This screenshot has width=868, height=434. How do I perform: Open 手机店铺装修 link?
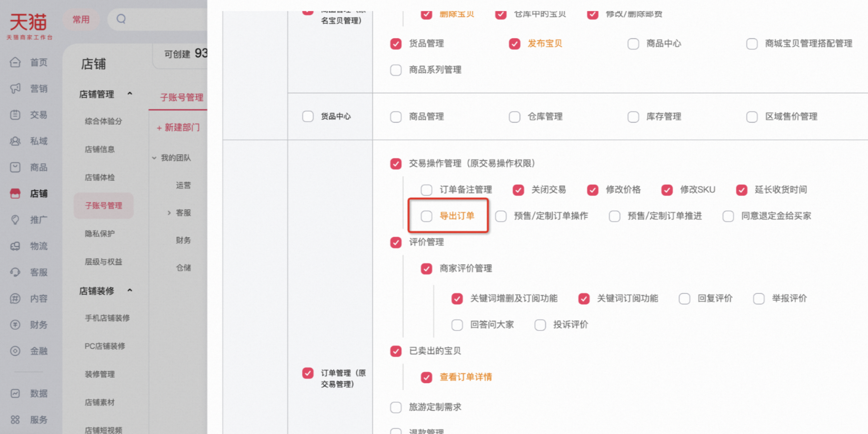pyautogui.click(x=107, y=318)
